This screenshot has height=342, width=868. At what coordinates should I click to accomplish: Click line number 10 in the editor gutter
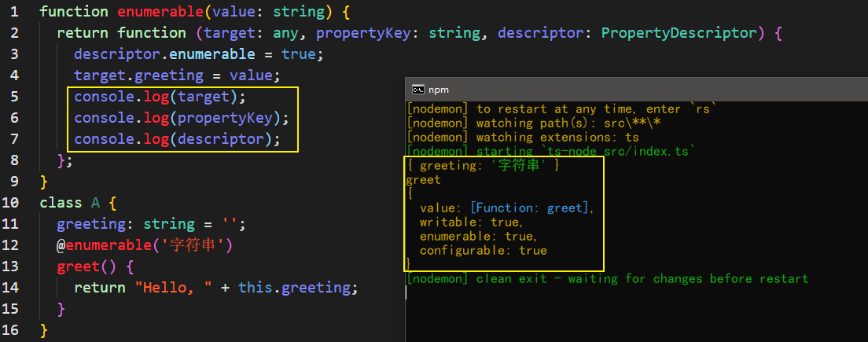9,203
